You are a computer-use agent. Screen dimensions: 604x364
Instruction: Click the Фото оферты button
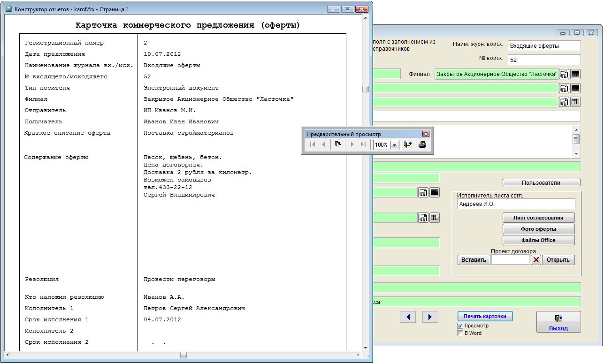click(538, 229)
